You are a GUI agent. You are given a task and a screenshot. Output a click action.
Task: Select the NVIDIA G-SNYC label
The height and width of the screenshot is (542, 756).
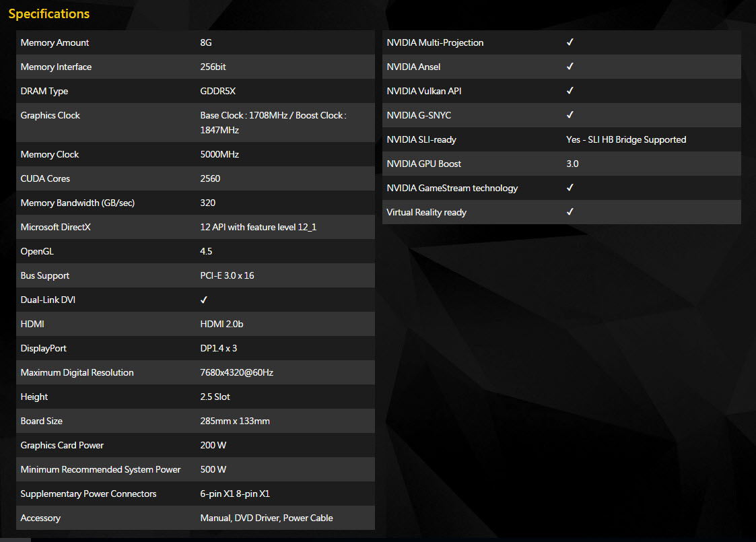419,115
